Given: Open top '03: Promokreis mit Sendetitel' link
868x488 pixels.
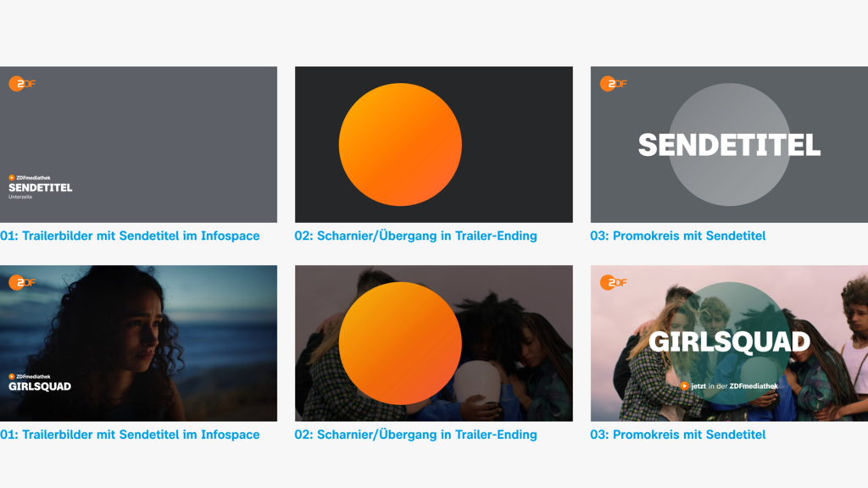Looking at the screenshot, I should pyautogui.click(x=677, y=236).
